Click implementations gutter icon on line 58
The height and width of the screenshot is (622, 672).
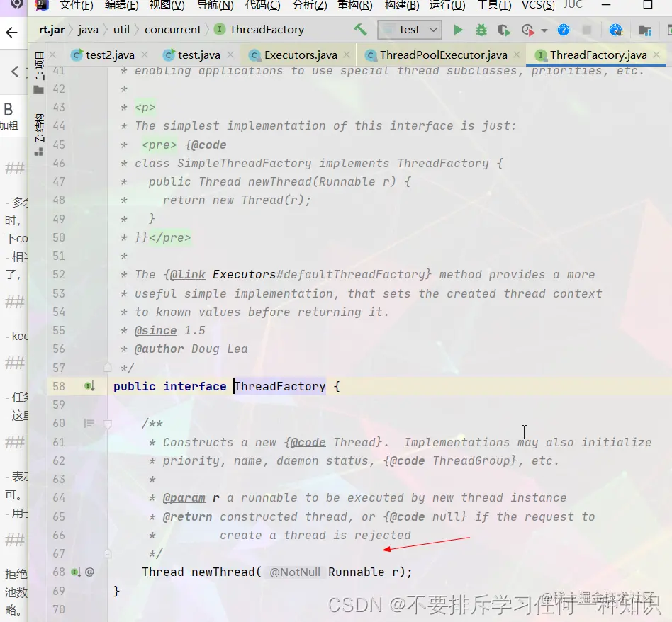coord(89,386)
